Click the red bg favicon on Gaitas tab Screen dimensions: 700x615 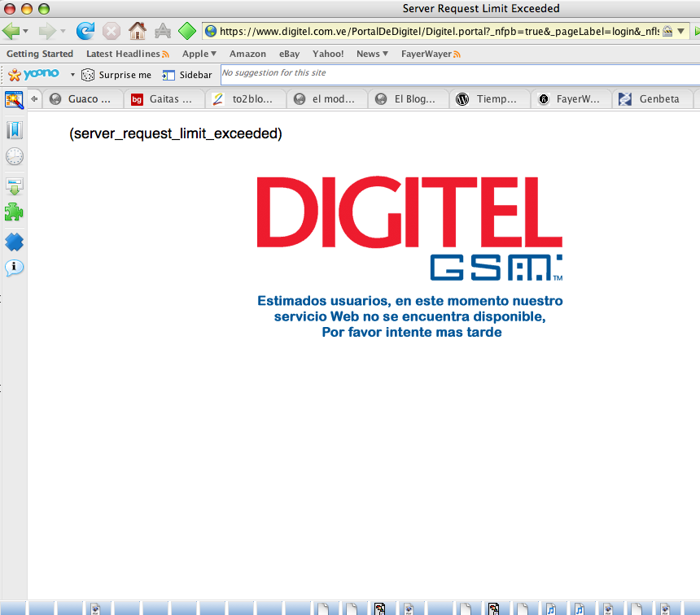[x=137, y=99]
